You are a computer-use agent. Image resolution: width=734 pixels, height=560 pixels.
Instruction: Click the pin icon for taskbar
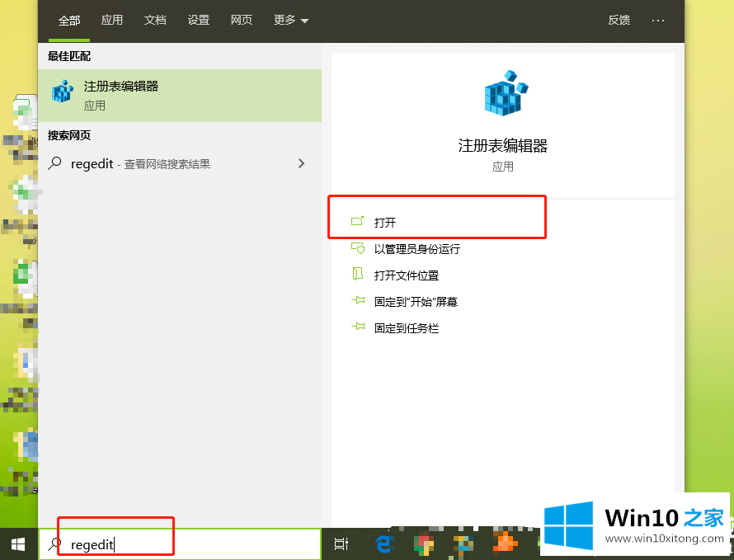click(x=358, y=327)
